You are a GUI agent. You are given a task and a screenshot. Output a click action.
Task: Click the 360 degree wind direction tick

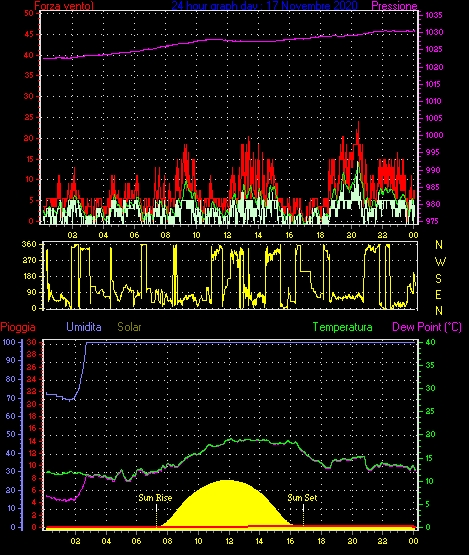[x=29, y=244]
